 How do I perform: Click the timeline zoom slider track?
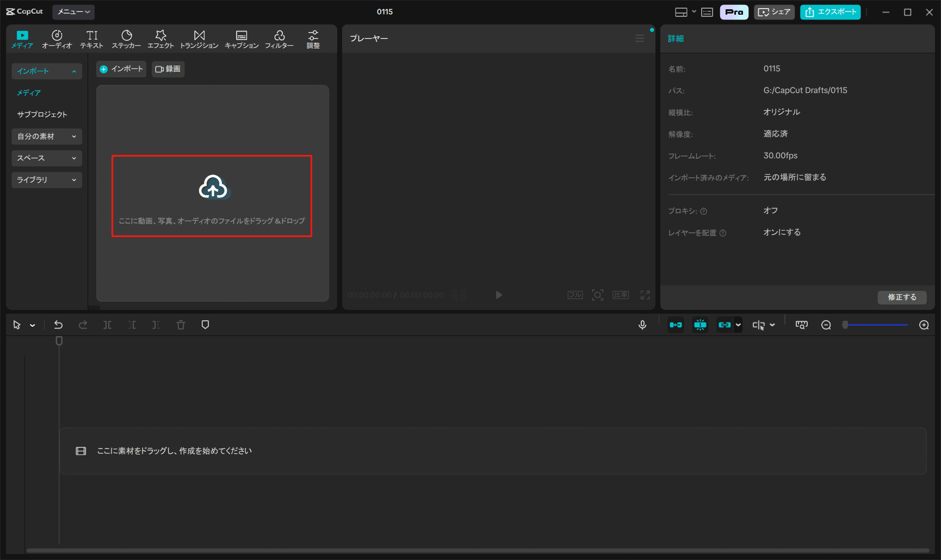[876, 325]
